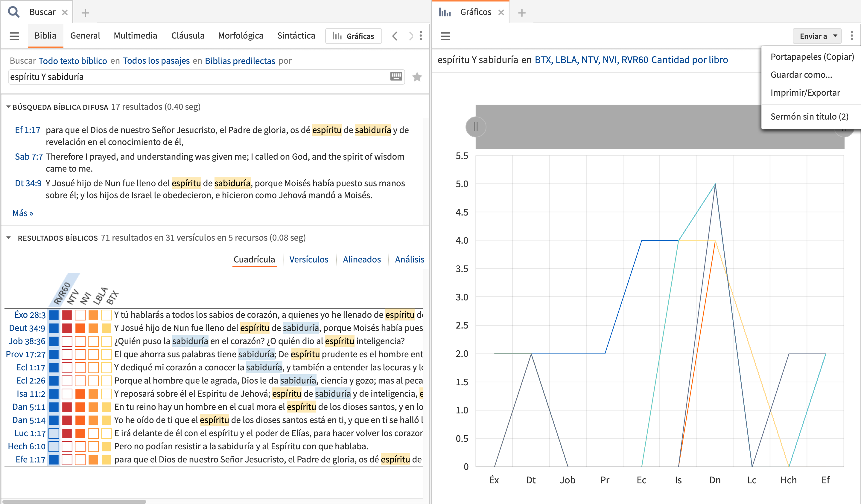Image resolution: width=861 pixels, height=504 pixels.
Task: Select the Biblia search tab
Action: pos(45,36)
